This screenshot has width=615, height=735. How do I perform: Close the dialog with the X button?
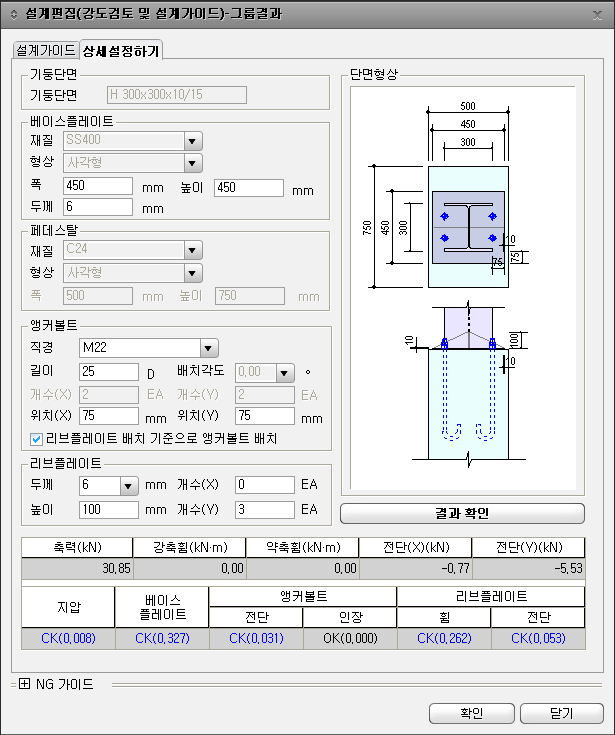tap(597, 15)
